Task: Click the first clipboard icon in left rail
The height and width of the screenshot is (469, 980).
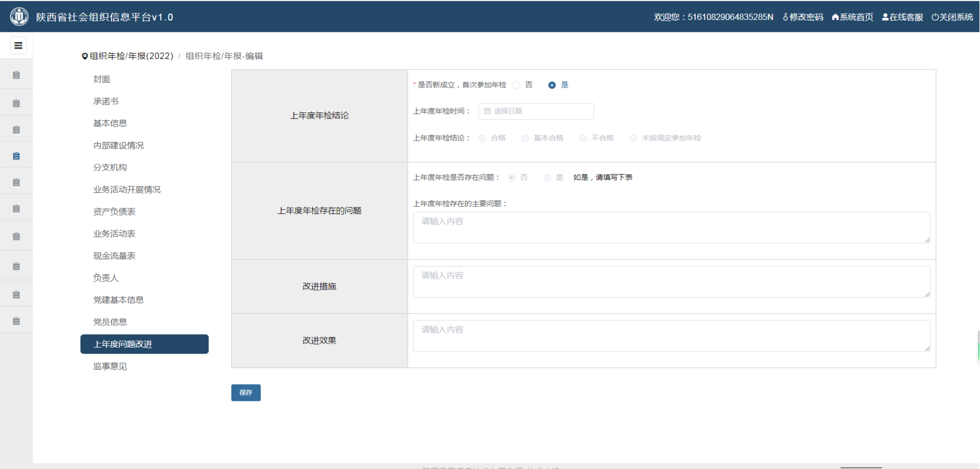Action: 16,75
